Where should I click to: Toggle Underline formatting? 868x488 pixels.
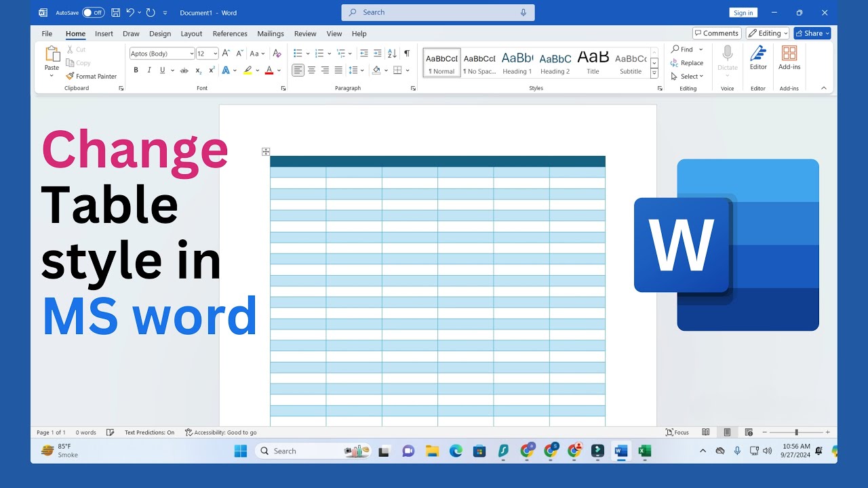pos(162,70)
